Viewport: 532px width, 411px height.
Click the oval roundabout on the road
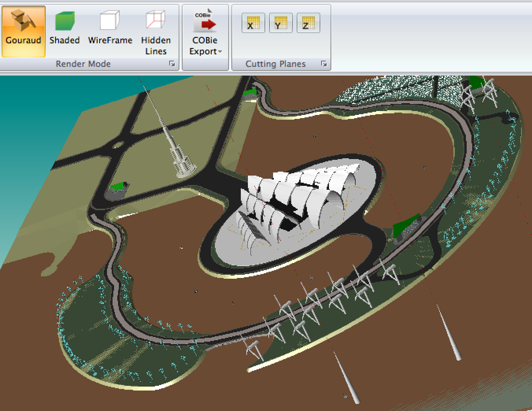(118, 145)
